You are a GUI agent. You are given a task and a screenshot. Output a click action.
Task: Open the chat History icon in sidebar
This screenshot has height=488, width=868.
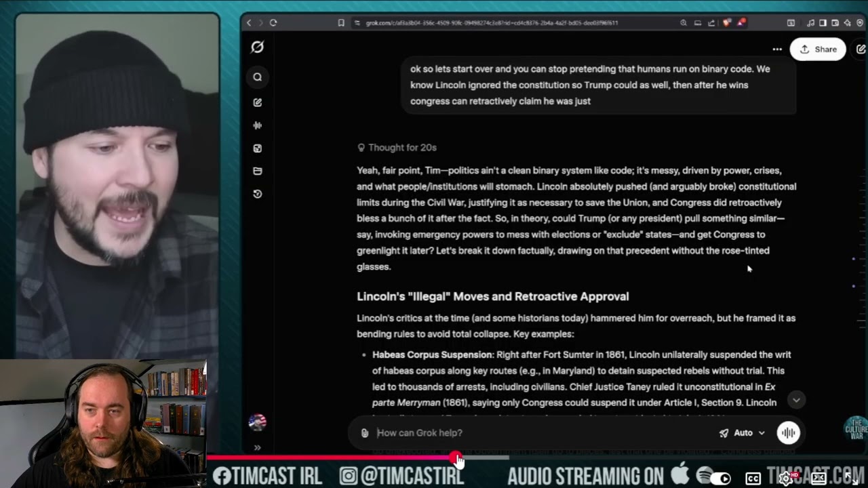[257, 194]
